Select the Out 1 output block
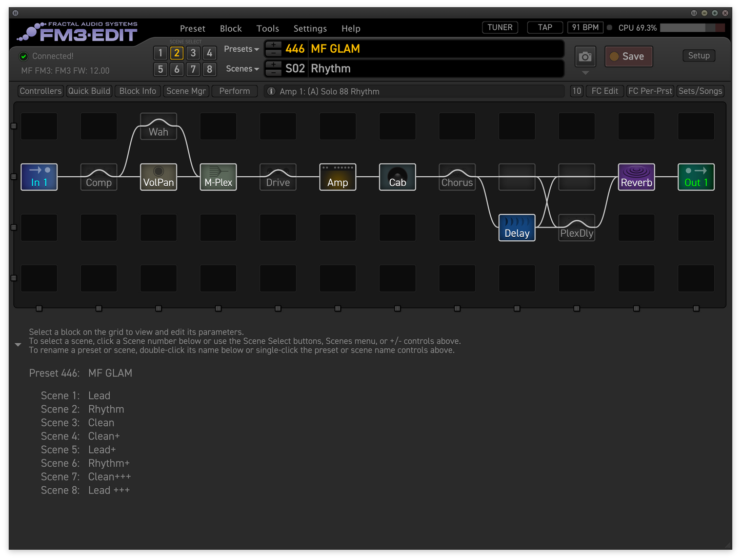Image resolution: width=741 pixels, height=560 pixels. pos(696,177)
